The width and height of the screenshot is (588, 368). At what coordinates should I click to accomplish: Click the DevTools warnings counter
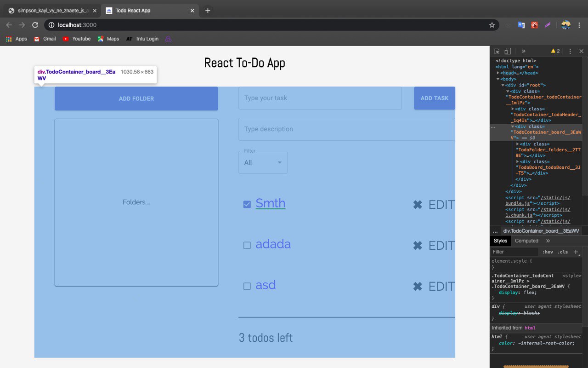pos(555,51)
